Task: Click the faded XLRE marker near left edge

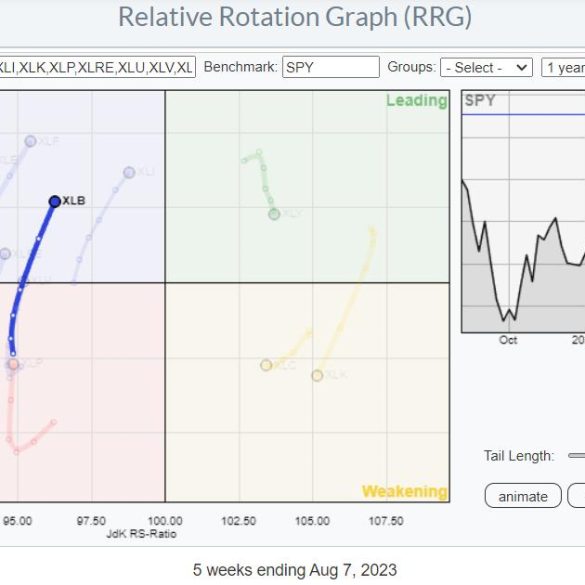Action: 5,254
